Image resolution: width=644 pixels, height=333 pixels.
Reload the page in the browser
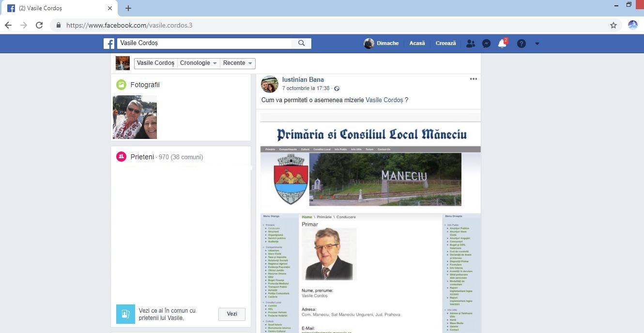[x=39, y=25]
